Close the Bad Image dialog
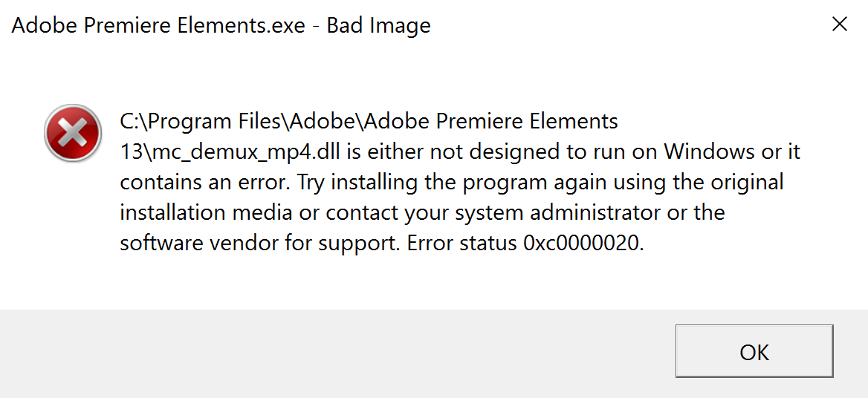The width and height of the screenshot is (868, 398). [x=839, y=25]
